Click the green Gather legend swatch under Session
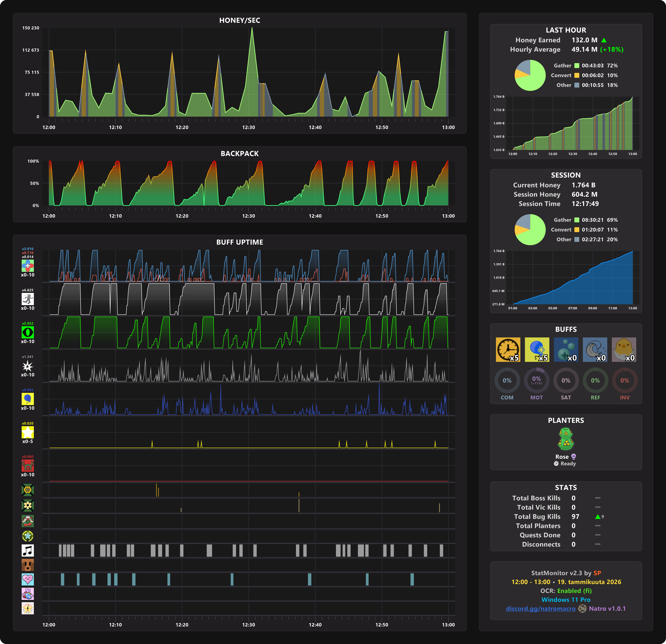The height and width of the screenshot is (644, 666). [x=577, y=220]
